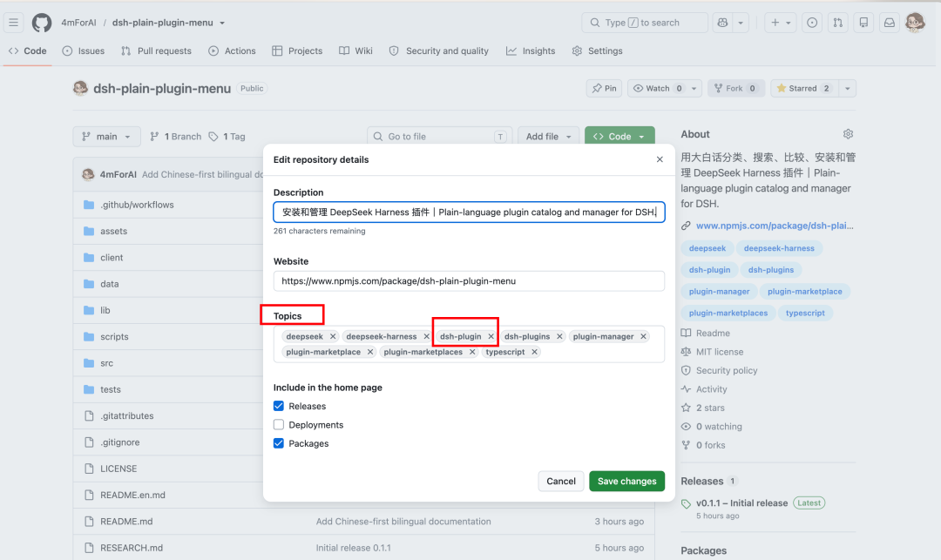Click Save changes button
This screenshot has height=560, width=941.
pos(626,481)
